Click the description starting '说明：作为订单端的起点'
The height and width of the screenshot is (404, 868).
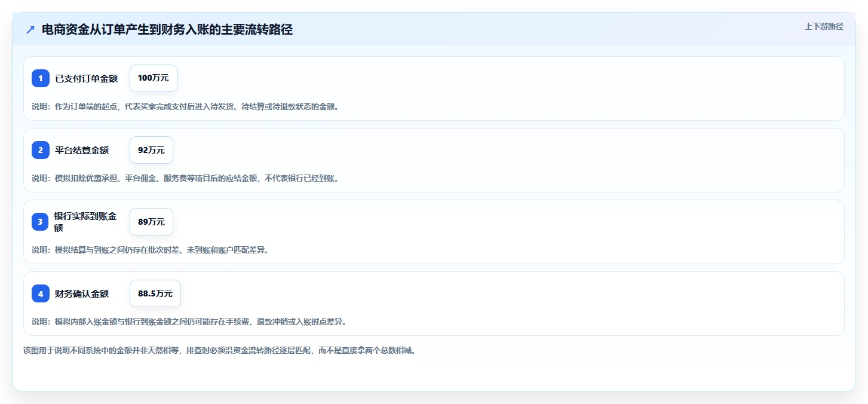tap(185, 106)
